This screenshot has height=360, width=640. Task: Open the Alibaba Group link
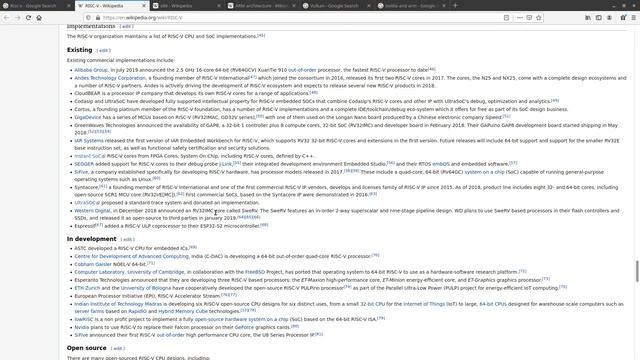click(x=91, y=70)
